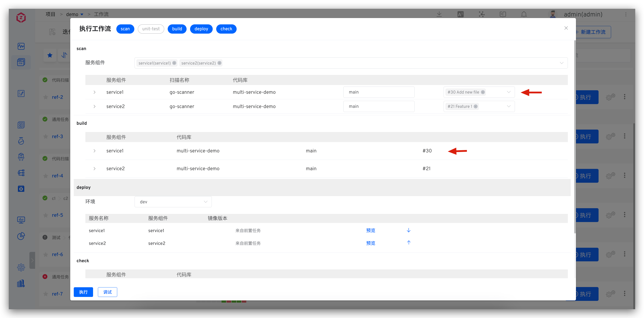The height and width of the screenshot is (318, 644).
Task: Click the main branch field for service2
Action: point(379,106)
